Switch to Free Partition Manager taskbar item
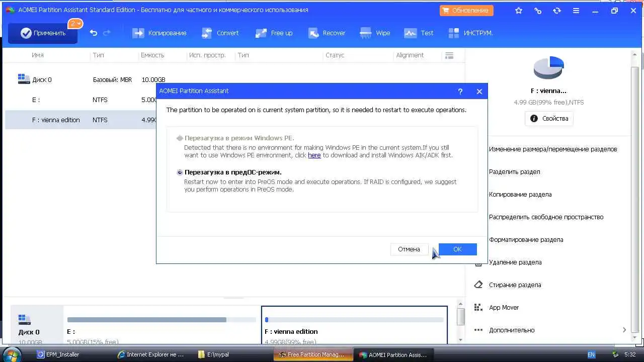The width and height of the screenshot is (644, 362). (312, 354)
